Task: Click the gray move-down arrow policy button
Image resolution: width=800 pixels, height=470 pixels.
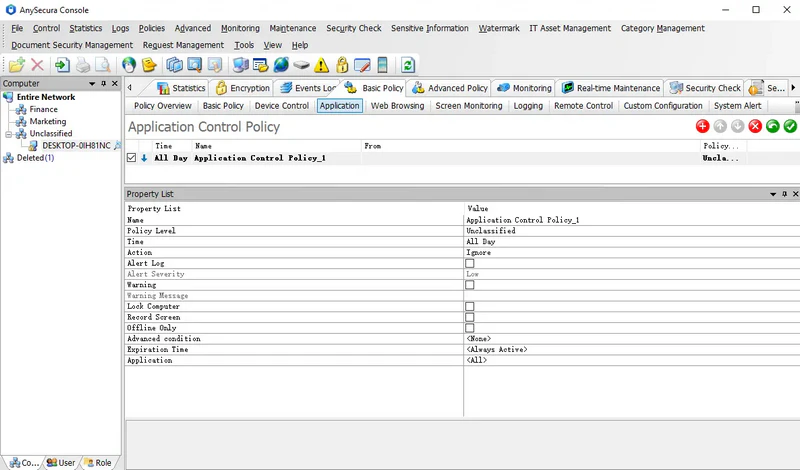Action: point(737,126)
